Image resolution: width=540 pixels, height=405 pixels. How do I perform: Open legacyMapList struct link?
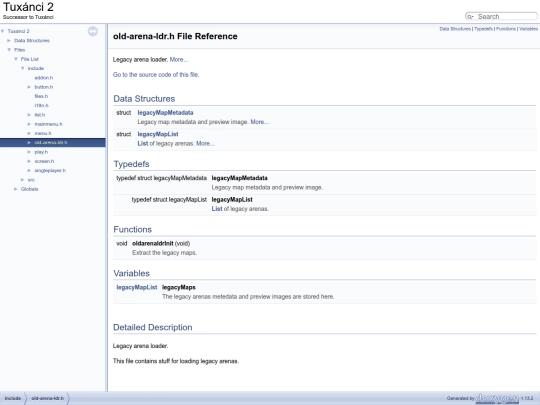(158, 134)
